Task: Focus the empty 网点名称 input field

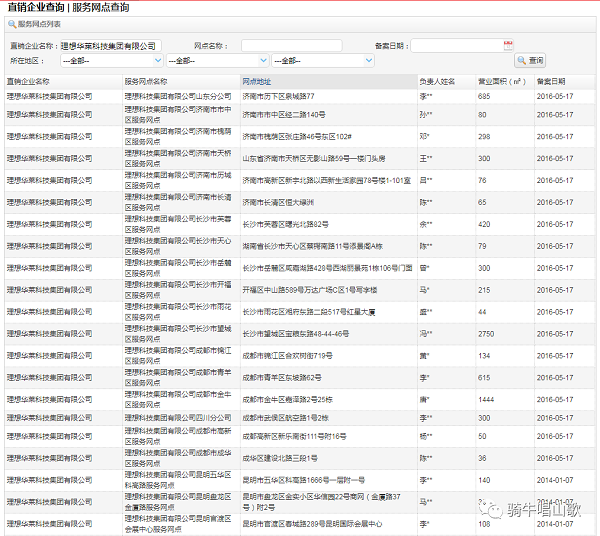Action: pos(292,46)
